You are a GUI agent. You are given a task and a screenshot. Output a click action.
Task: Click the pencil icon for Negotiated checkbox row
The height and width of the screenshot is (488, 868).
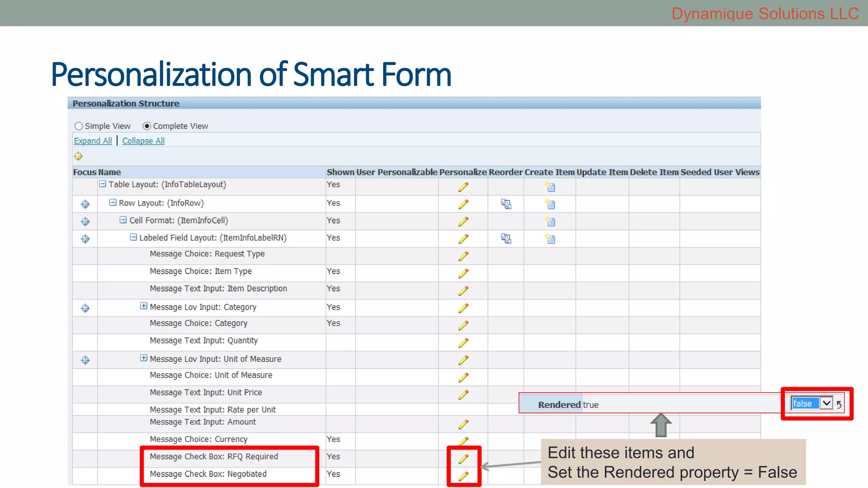click(463, 476)
